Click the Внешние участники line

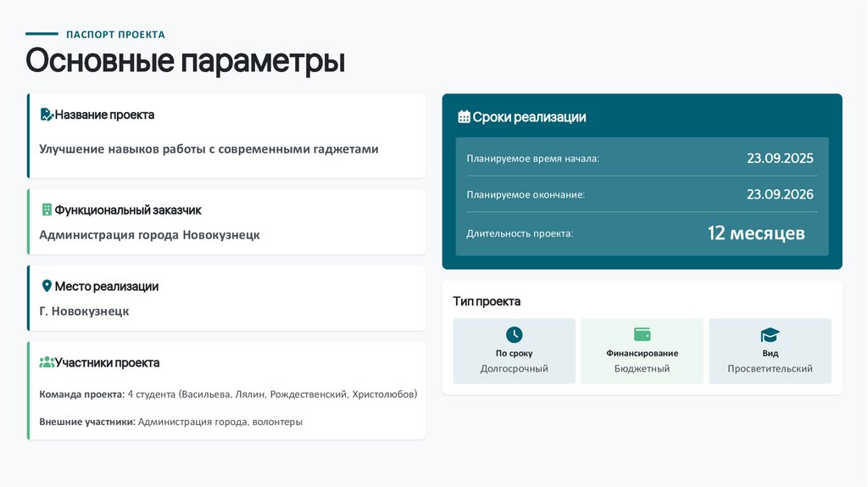tap(170, 422)
